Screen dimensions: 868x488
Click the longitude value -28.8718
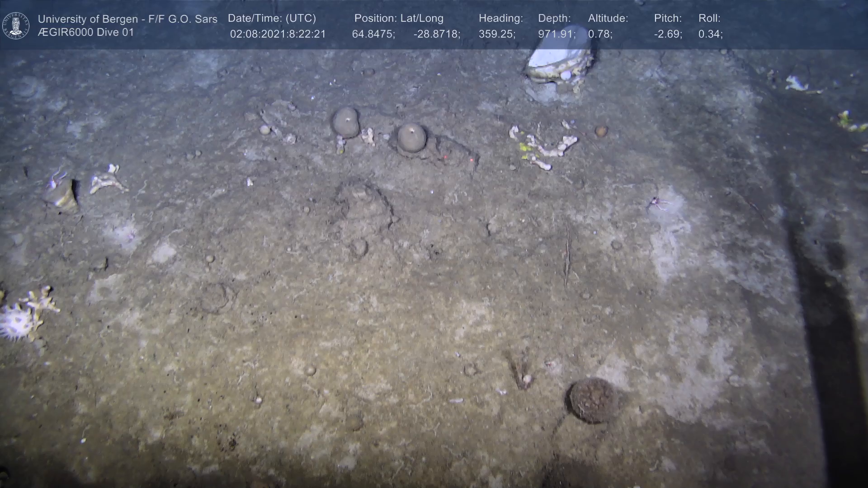(437, 34)
